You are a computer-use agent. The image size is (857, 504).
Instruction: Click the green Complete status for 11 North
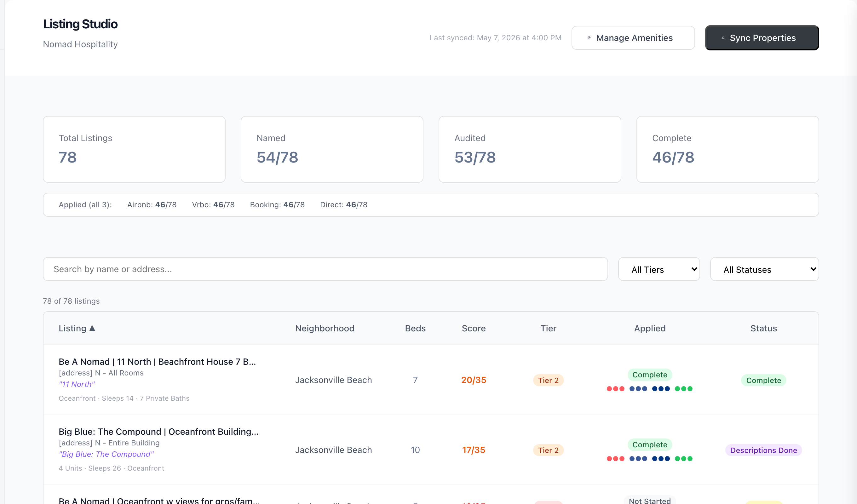tap(763, 380)
